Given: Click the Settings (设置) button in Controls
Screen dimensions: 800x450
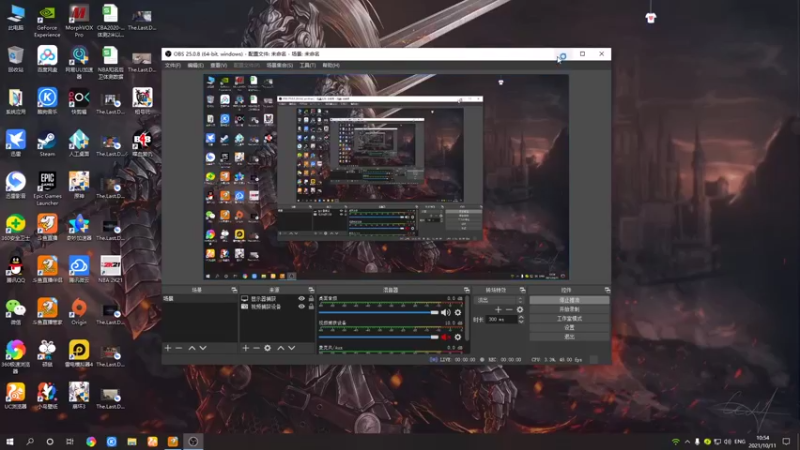Looking at the screenshot, I should coord(569,328).
